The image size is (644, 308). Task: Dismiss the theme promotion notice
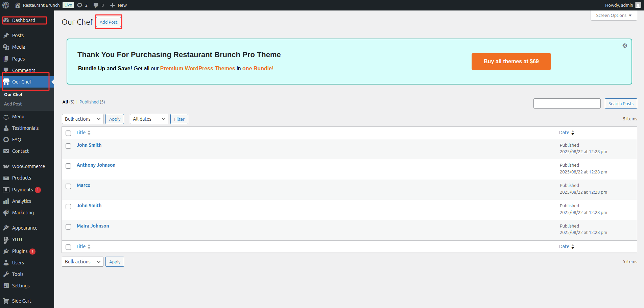tap(625, 46)
